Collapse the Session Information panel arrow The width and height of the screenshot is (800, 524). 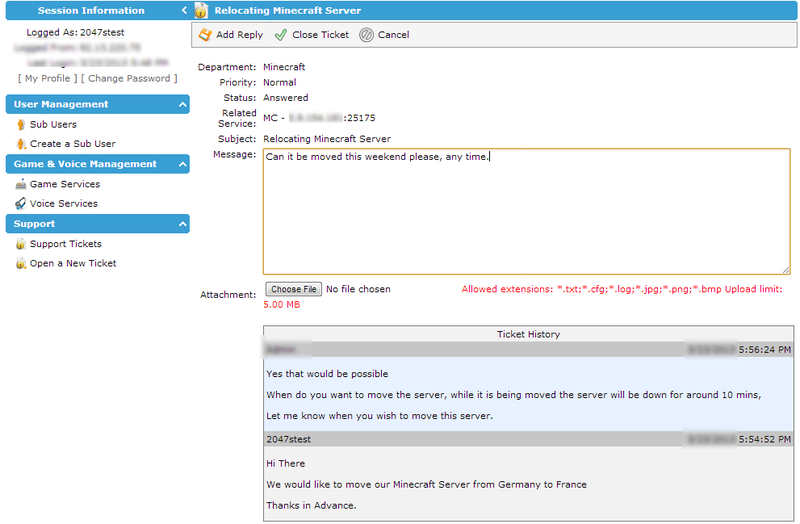[x=184, y=10]
